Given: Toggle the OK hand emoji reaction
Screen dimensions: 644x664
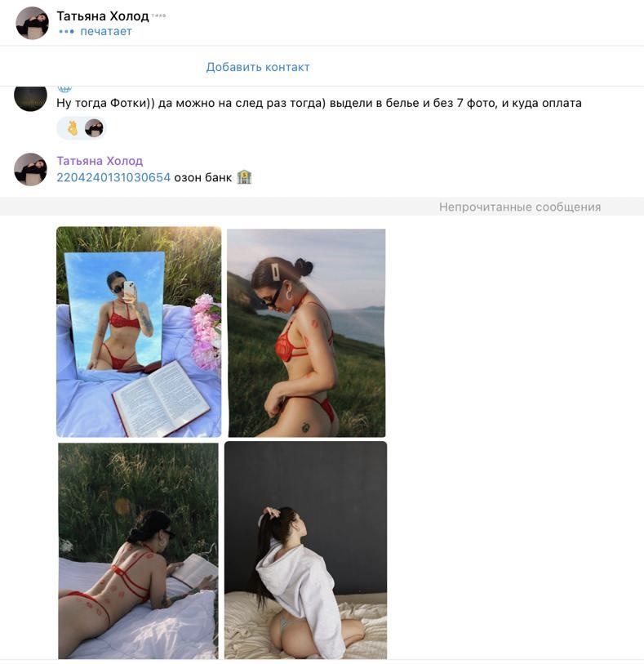Looking at the screenshot, I should [73, 128].
